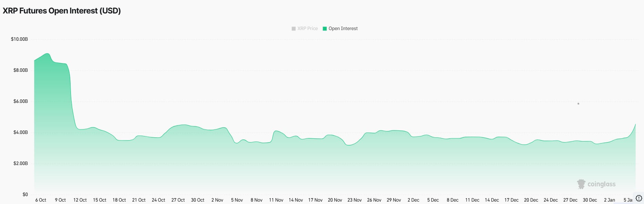Select the 29 Nov date label
The image size is (644, 204).
tap(394, 200)
